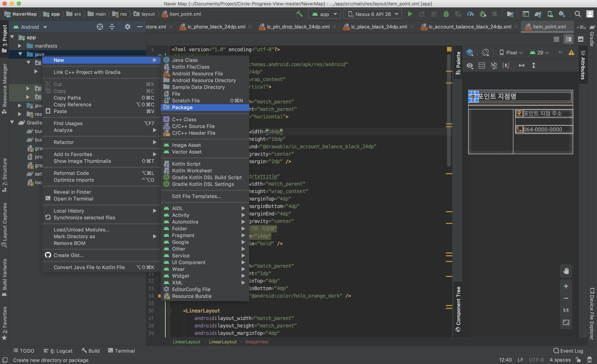This screenshot has width=597, height=364.
Task: Expand the manifests folder in tree
Action: [20, 46]
